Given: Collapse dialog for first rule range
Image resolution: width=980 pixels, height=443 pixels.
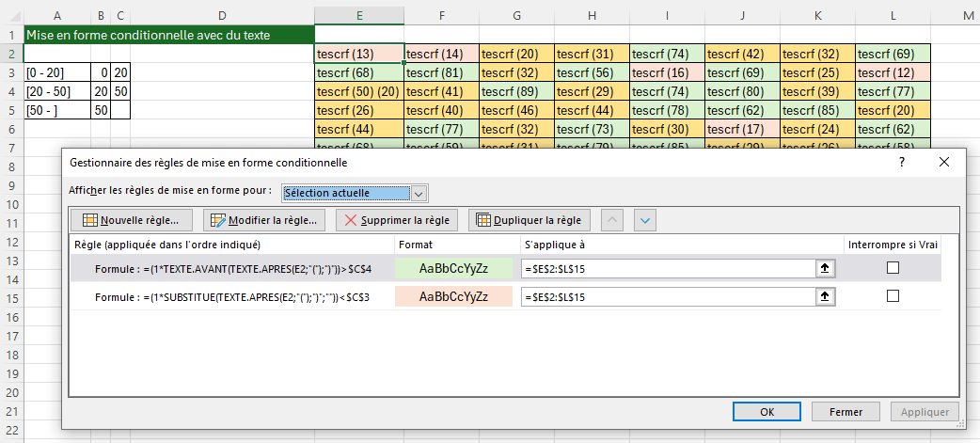Looking at the screenshot, I should coord(825,268).
